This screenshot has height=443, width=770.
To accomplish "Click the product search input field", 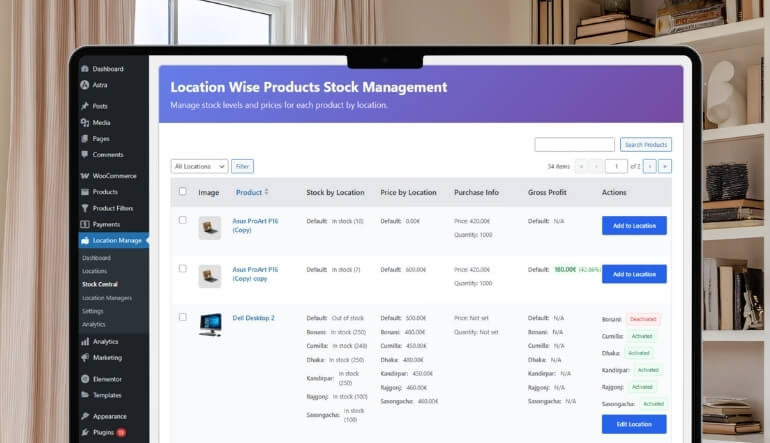I will tap(575, 144).
